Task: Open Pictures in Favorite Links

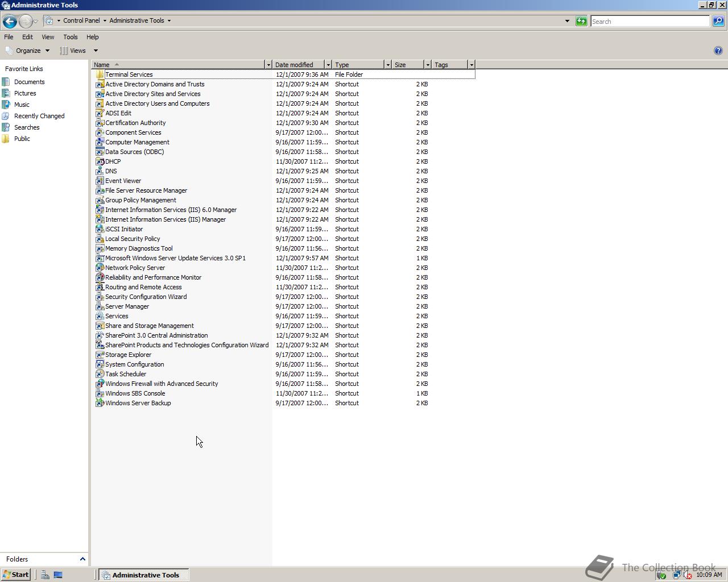Action: click(25, 93)
